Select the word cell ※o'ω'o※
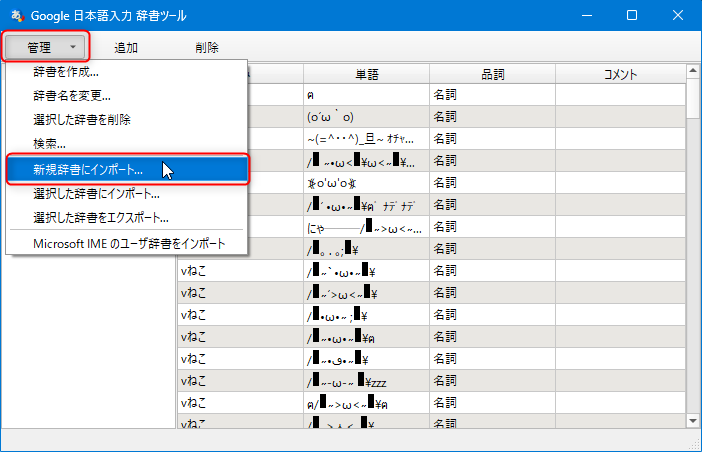The width and height of the screenshot is (702, 452). click(367, 183)
